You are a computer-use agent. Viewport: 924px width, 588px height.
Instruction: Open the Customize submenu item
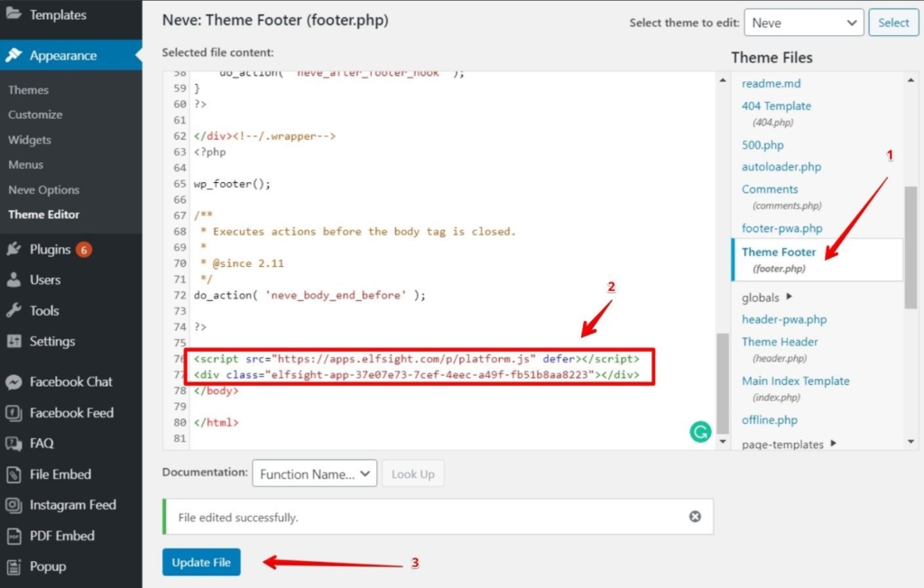(35, 115)
